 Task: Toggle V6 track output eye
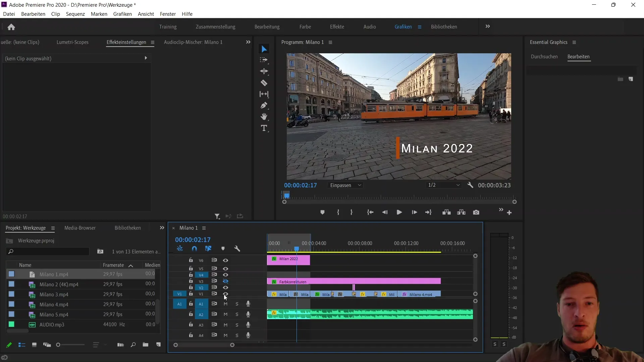click(225, 260)
